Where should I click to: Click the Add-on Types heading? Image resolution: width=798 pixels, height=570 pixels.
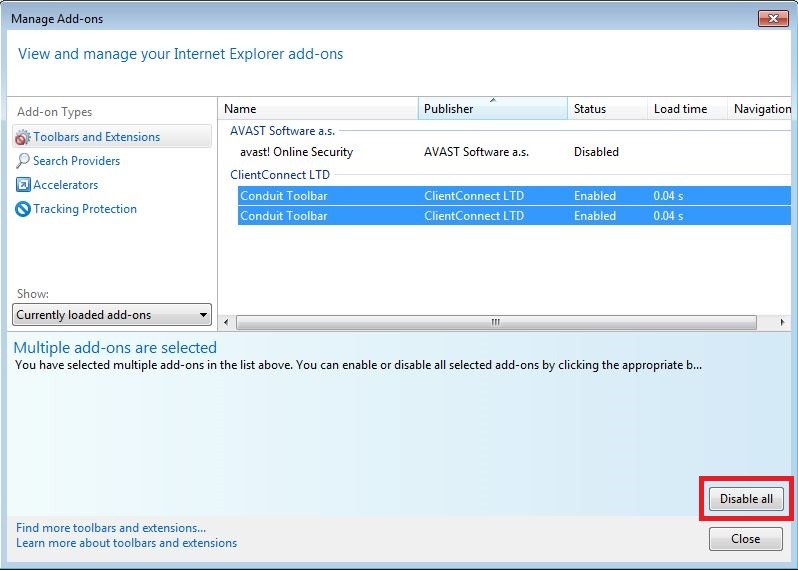(x=54, y=112)
